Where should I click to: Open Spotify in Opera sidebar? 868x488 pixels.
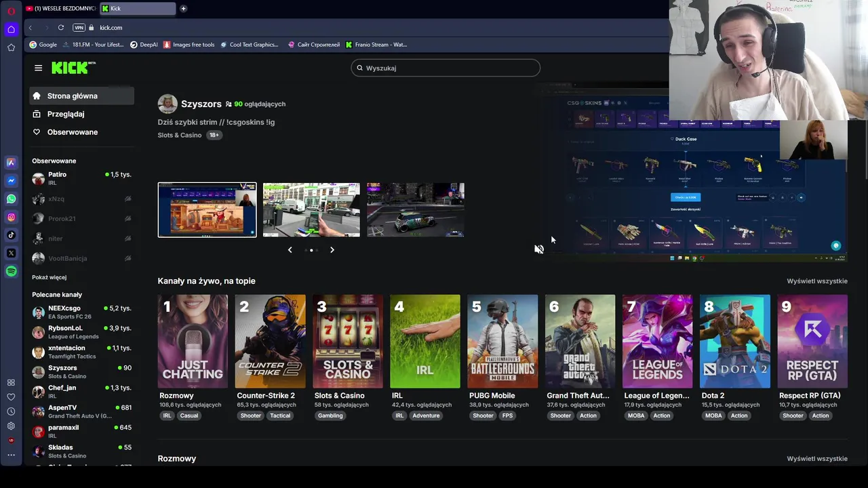(11, 271)
